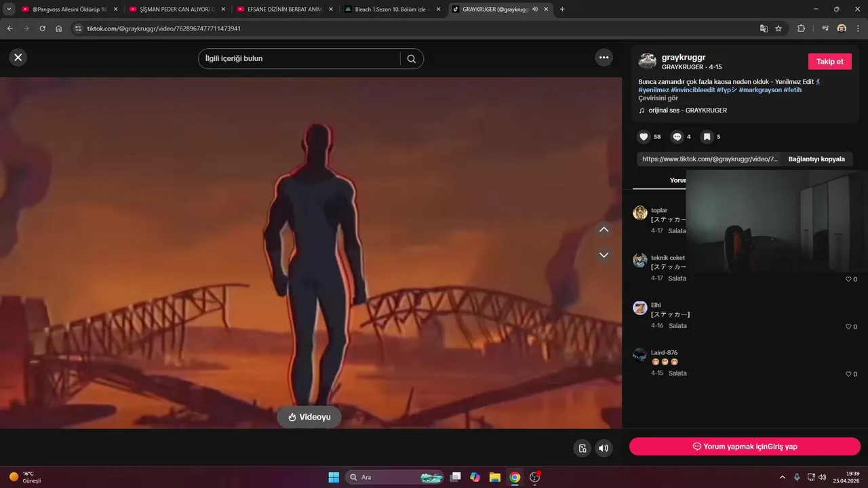Click "Çevirisini gör" translation link

point(658,98)
